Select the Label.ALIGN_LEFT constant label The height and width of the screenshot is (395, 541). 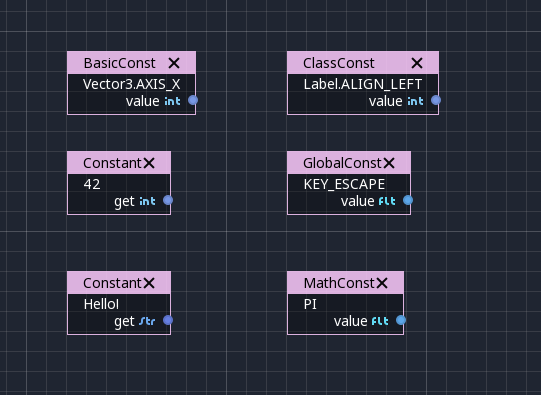[x=363, y=85]
